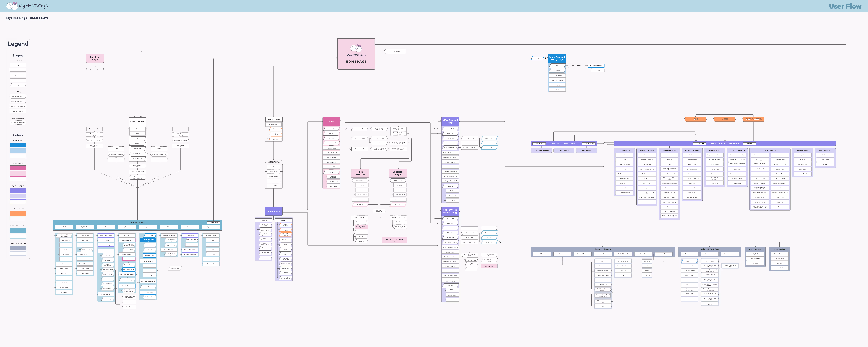The image size is (868, 347).
Task: Click FILTERS icon in Selling Categories bar
Action: 593,144
